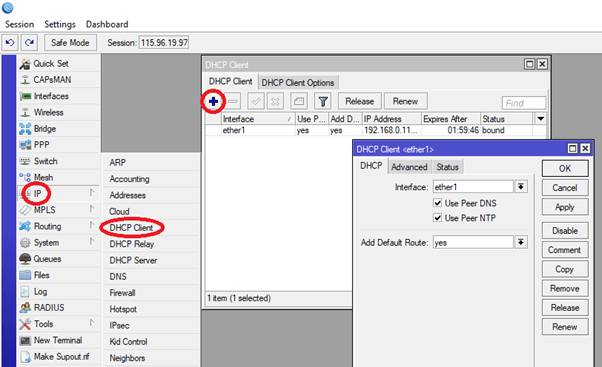This screenshot has width=602, height=367.
Task: Select DHCP Server from IP submenu
Action: click(x=133, y=260)
